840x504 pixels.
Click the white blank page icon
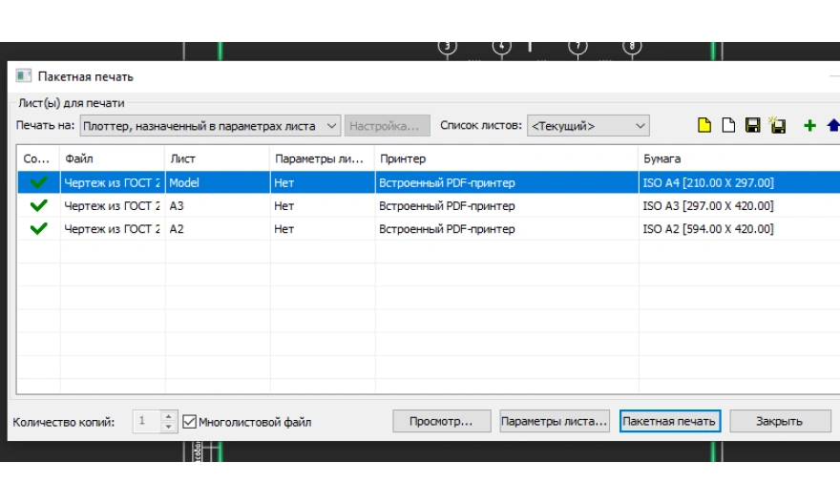tap(728, 126)
